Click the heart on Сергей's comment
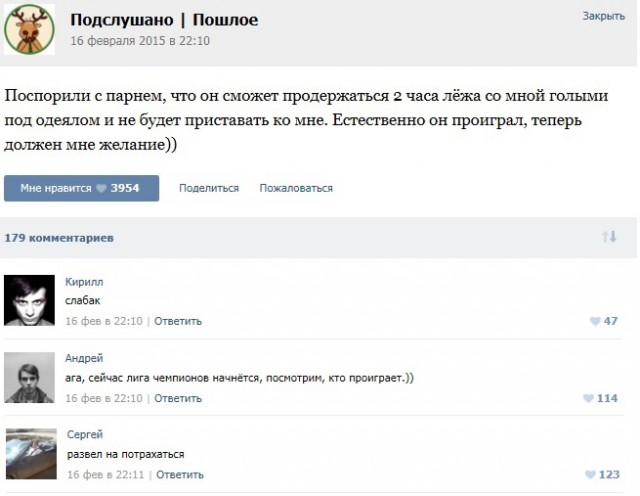Screen dimensions: 640x496 590,475
